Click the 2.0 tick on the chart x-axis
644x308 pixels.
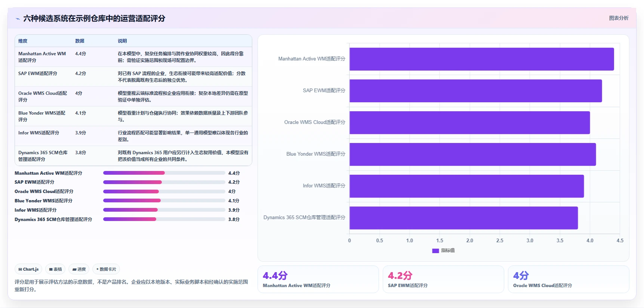470,241
